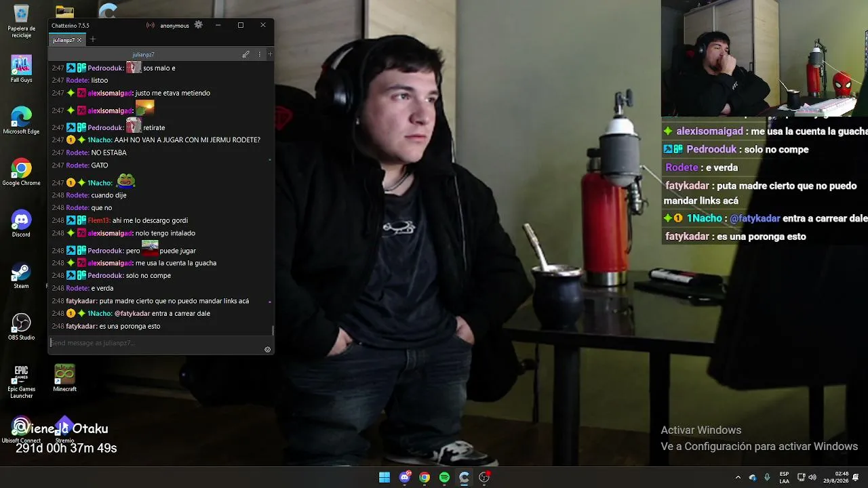Click Chatterino icon in the taskbar
868x488 pixels.
point(464,477)
